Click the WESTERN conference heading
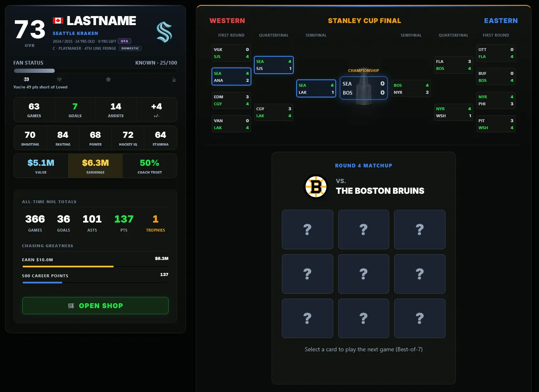 (x=227, y=21)
